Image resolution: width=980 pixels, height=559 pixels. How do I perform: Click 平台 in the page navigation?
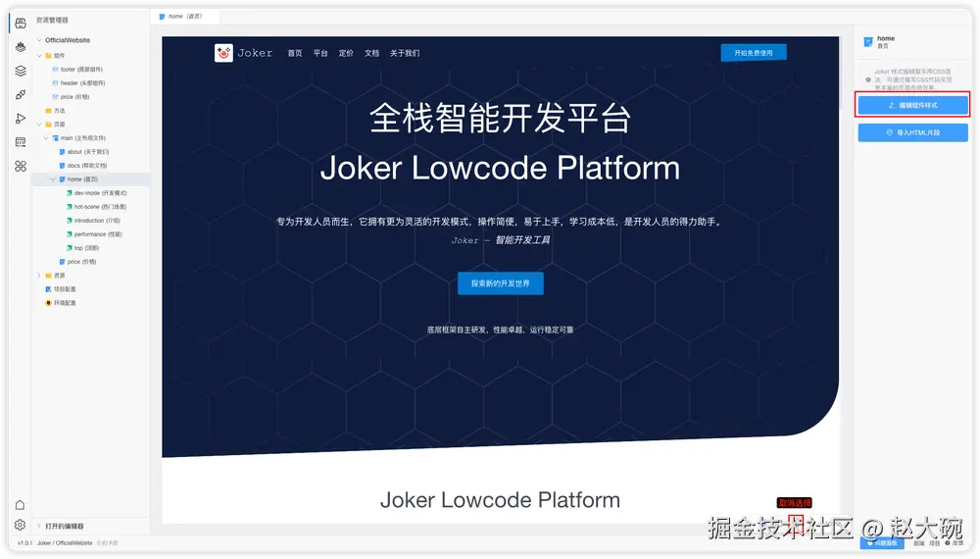320,53
